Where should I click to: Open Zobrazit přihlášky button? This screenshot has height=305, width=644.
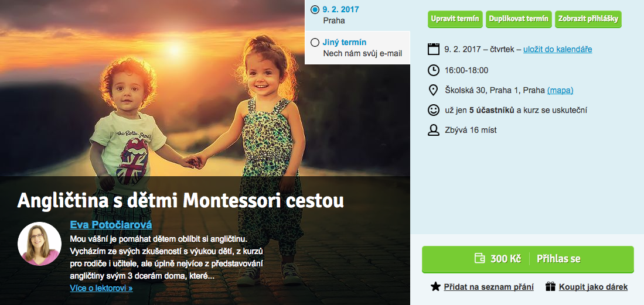coord(588,19)
